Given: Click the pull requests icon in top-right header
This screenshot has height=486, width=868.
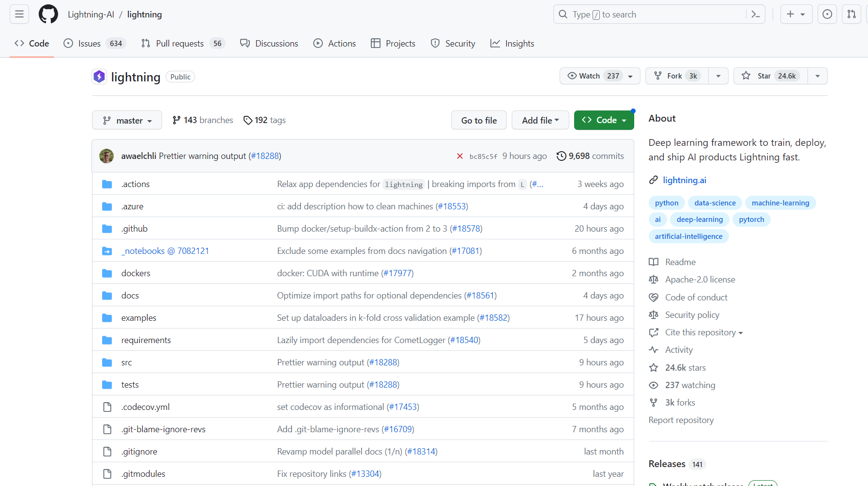Looking at the screenshot, I should [x=851, y=14].
